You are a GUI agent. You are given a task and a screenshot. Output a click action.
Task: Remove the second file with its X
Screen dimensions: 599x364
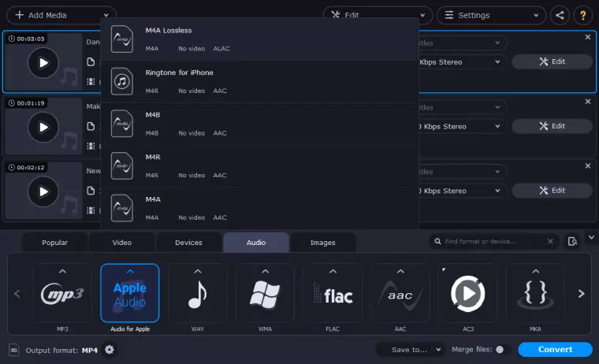click(587, 102)
